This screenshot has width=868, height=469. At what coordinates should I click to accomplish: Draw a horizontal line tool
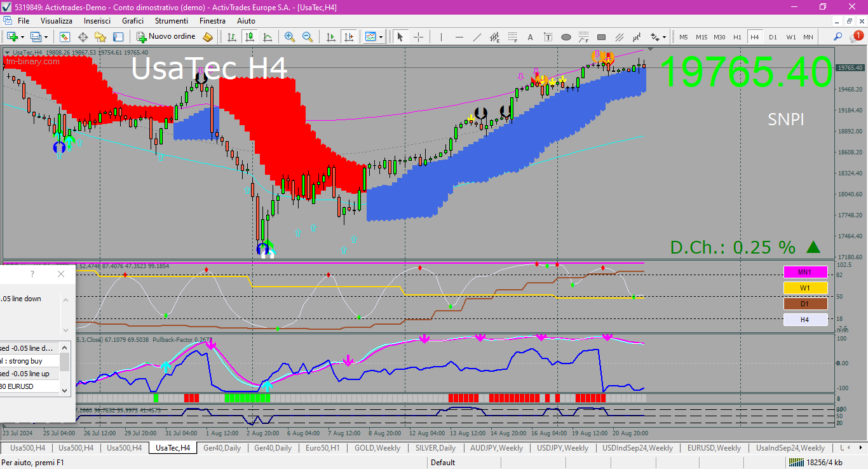coord(459,37)
